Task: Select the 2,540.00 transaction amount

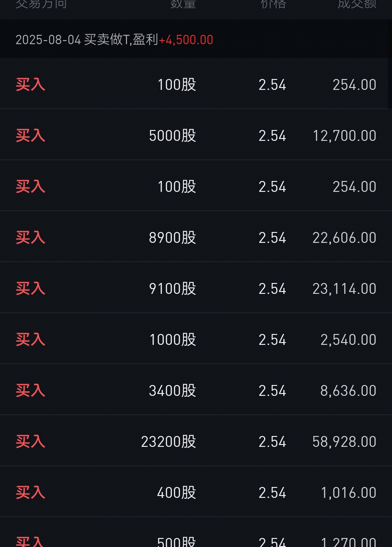Action: 348,340
